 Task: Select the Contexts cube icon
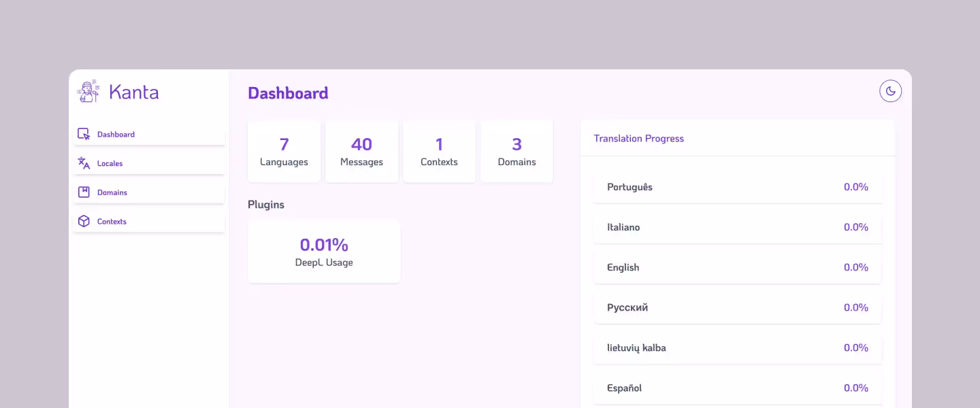83,221
